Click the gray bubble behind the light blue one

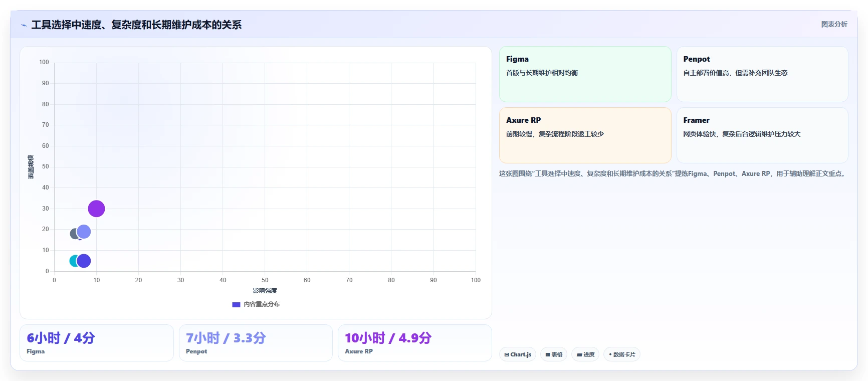pos(74,234)
